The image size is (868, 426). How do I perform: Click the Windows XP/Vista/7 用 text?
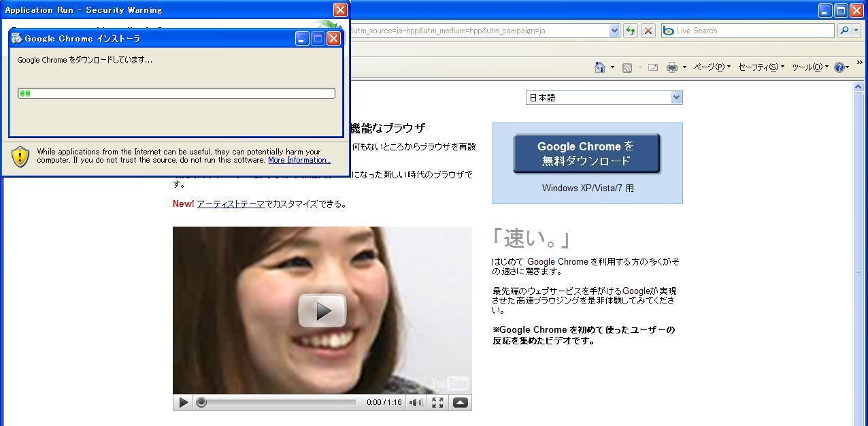588,188
